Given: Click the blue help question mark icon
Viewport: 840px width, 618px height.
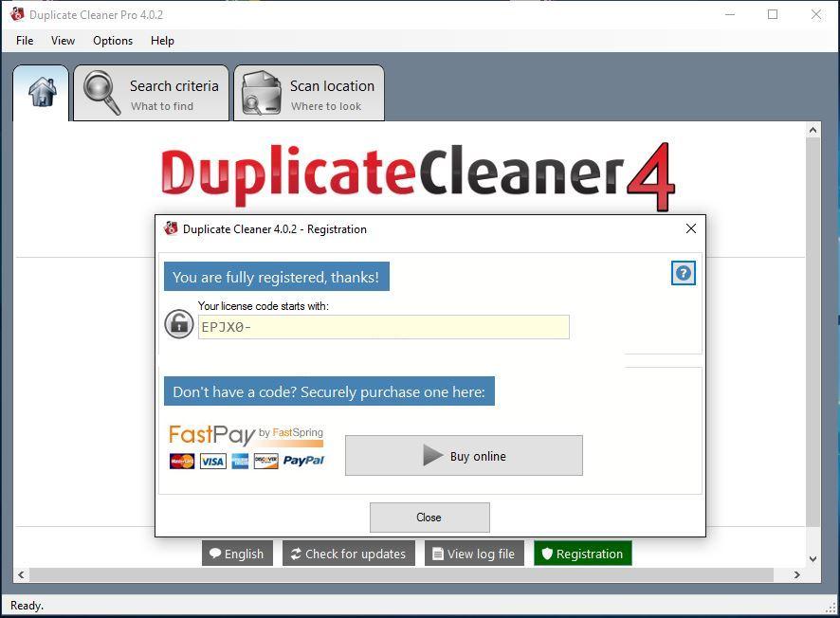Looking at the screenshot, I should (x=683, y=273).
